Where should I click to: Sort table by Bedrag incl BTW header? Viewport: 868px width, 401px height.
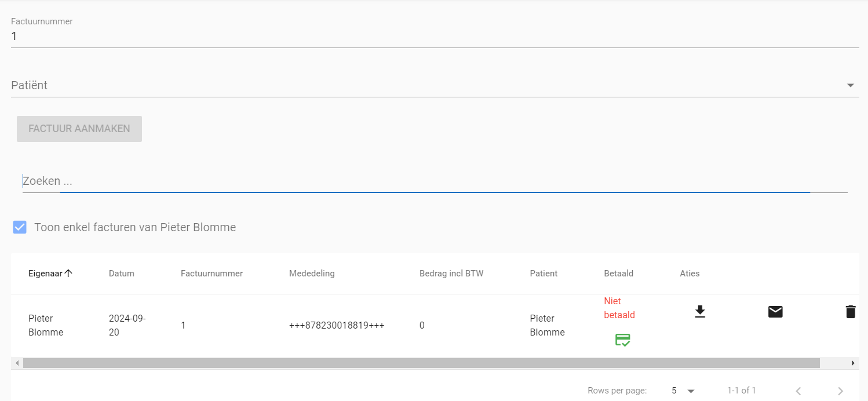click(x=451, y=274)
